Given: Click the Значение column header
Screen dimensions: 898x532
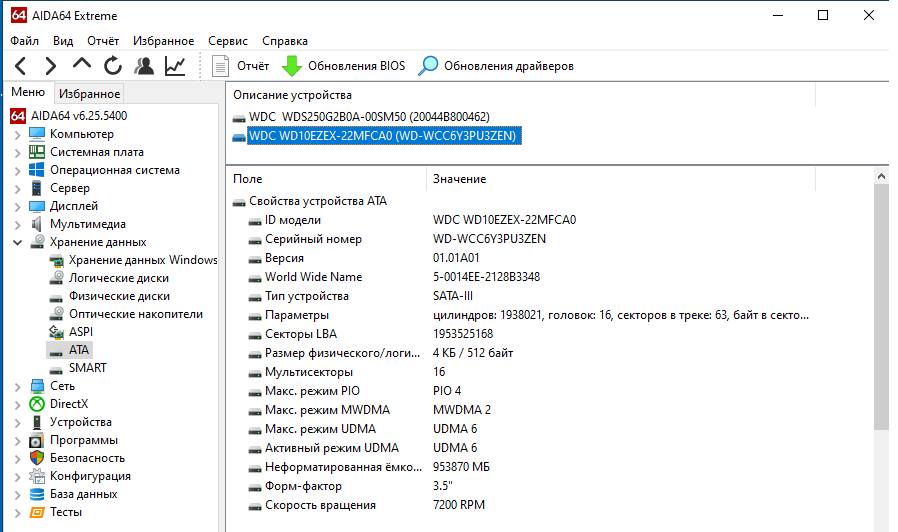Looking at the screenshot, I should (460, 179).
